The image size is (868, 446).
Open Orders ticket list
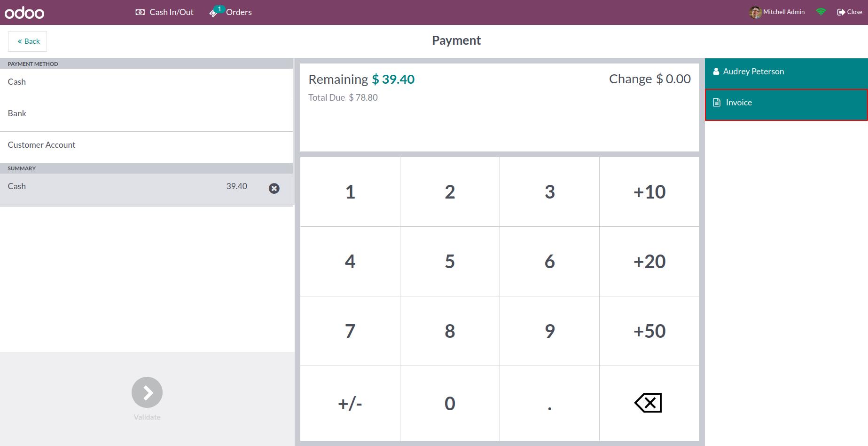(231, 12)
